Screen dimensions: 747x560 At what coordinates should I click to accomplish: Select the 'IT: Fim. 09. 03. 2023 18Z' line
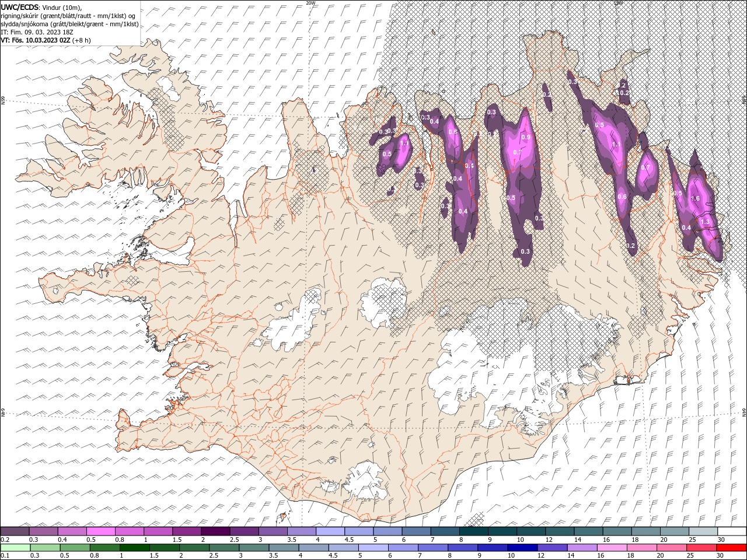pos(37,32)
